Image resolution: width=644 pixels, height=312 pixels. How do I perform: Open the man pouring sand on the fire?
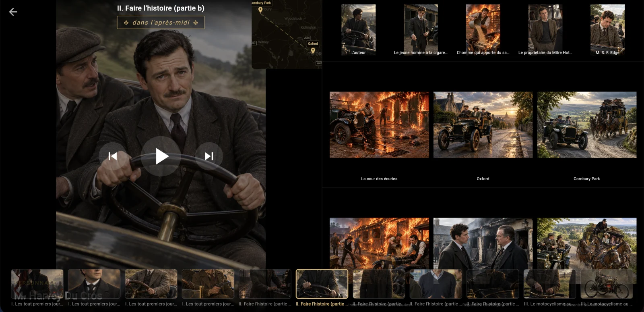483,30
